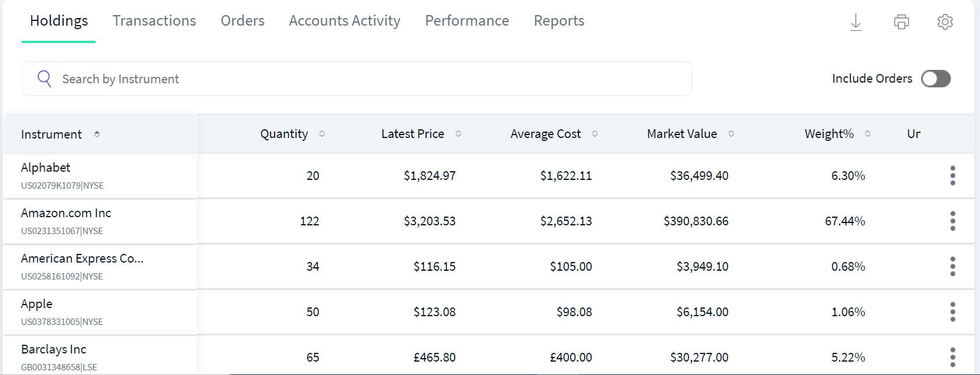Click the Market Value column header label
The width and height of the screenshot is (980, 375).
point(682,134)
